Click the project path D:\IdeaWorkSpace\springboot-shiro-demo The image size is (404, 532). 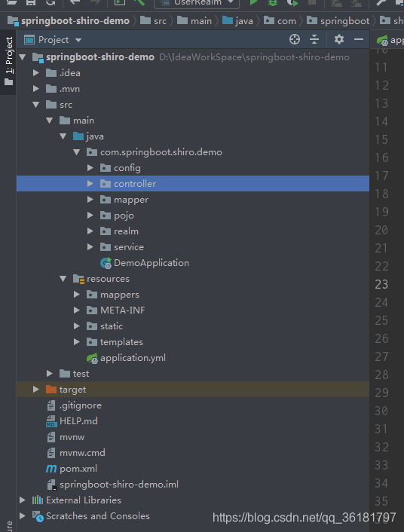254,57
